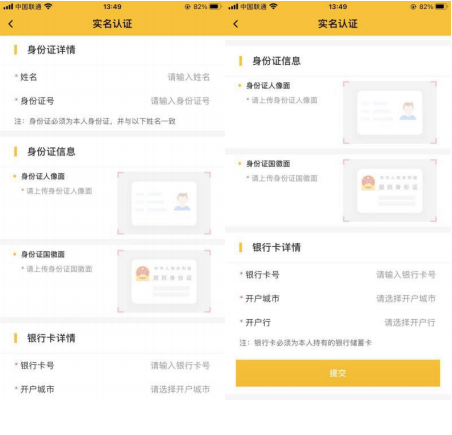Image resolution: width=452 pixels, height=435 pixels.
Task: Tap 身份证国徽面 label on right screen
Action: point(268,164)
